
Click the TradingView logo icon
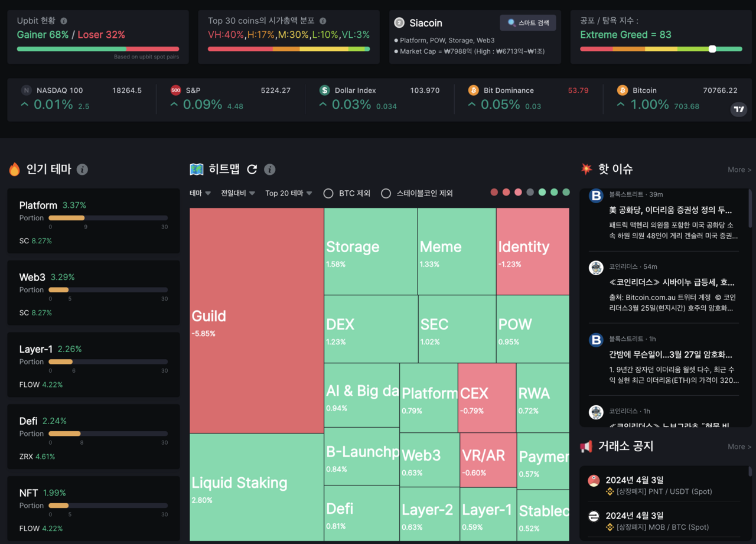coord(738,109)
